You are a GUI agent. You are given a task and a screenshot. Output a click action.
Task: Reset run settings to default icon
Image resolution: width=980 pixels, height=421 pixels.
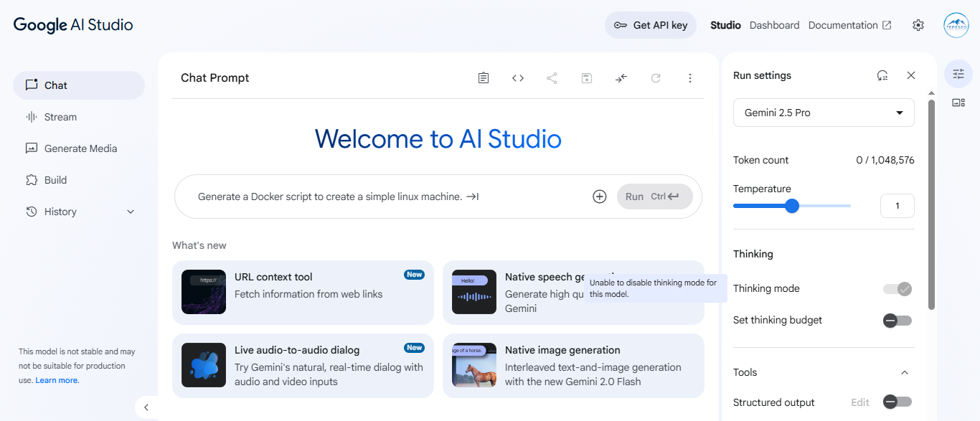coord(882,75)
